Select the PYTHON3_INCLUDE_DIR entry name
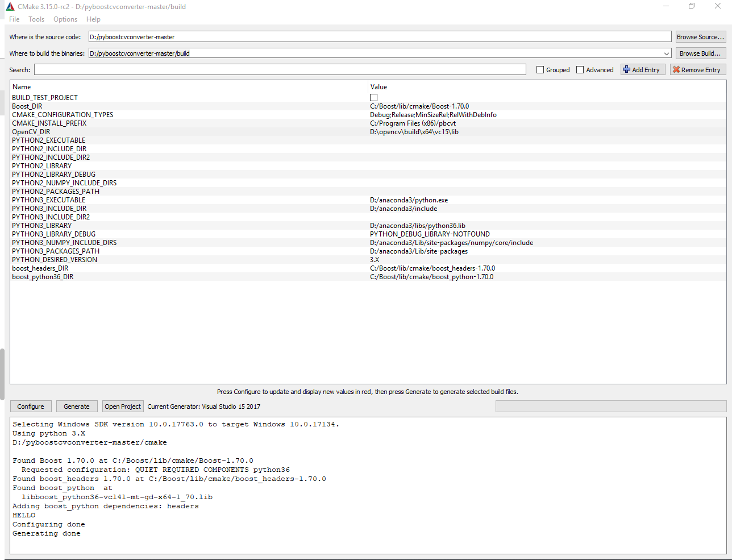This screenshot has width=732, height=560. point(49,209)
